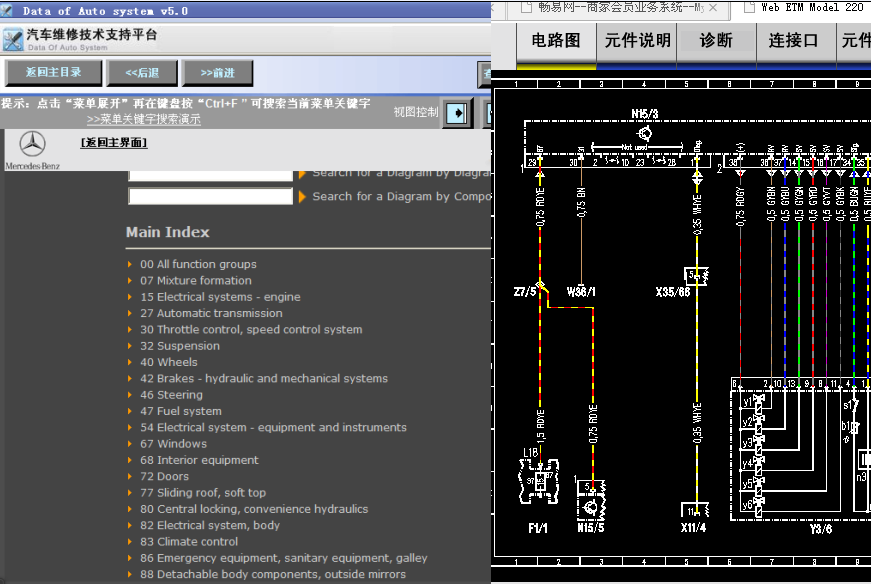Click the X35/66 connector label
This screenshot has width=871, height=584.
click(673, 292)
